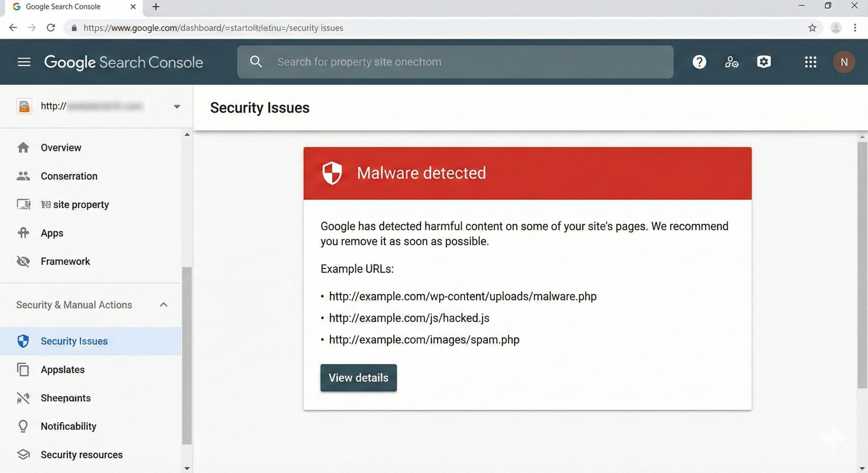Select the Conserration people icon
This screenshot has height=473, width=868.
23,176
